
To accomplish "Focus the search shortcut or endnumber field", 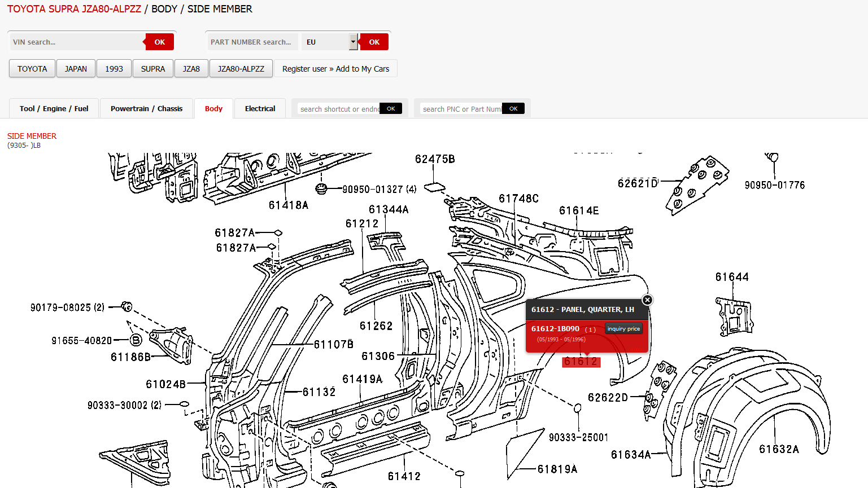I will tap(339, 109).
